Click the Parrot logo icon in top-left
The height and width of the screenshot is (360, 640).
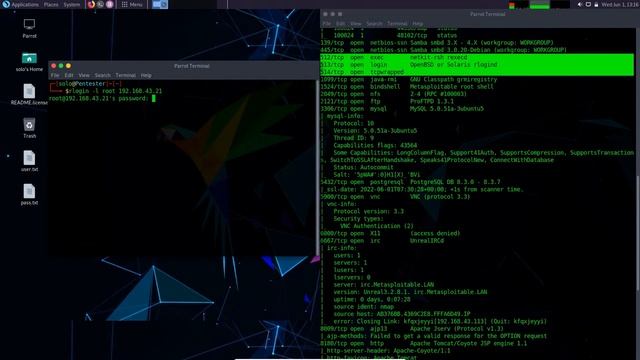pos(6,4)
